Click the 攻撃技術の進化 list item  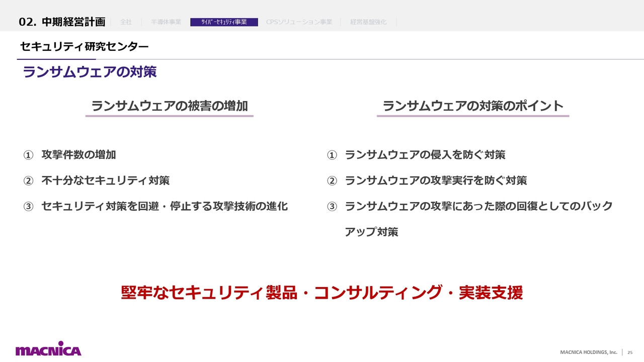pyautogui.click(x=164, y=206)
